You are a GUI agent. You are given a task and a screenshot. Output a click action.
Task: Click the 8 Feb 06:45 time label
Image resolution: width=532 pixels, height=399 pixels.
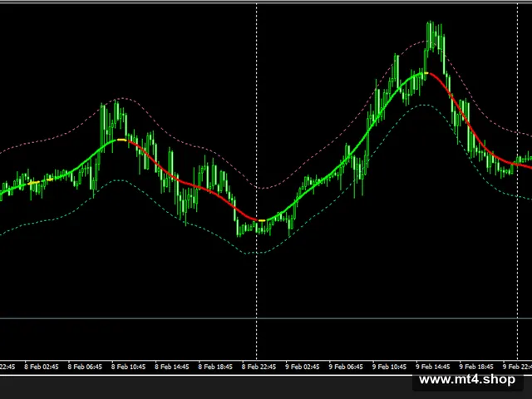[85, 367]
